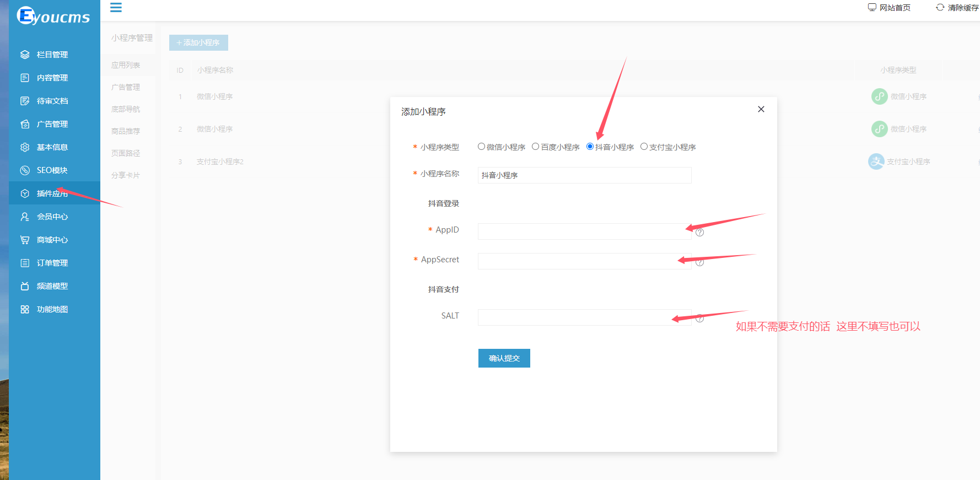
Task: Click the 基本信息 gear icon
Action: coord(25,147)
